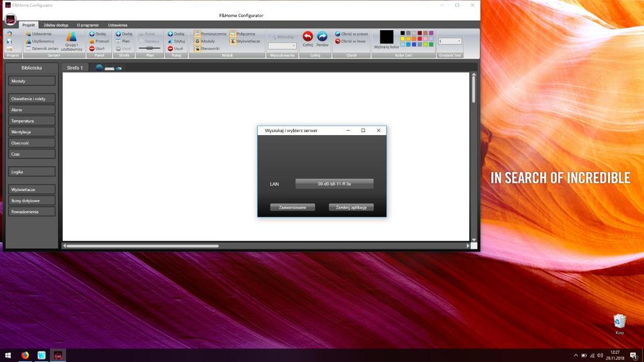Open Użytkownicy in the Serwer group

40,41
